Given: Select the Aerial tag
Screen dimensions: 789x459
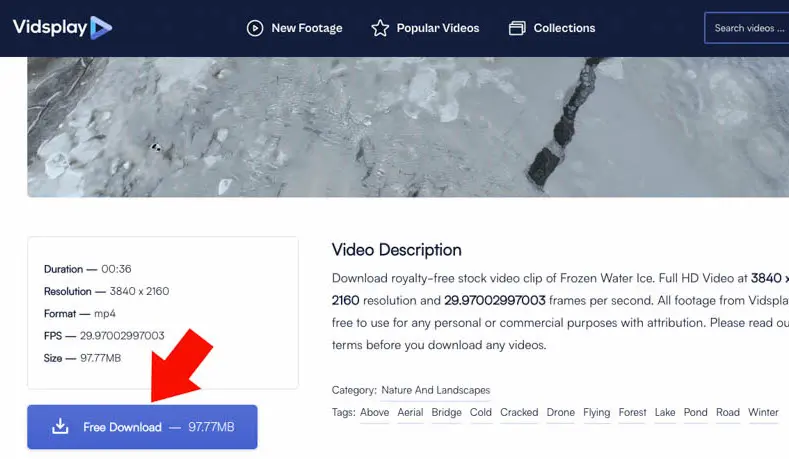Looking at the screenshot, I should pyautogui.click(x=410, y=412).
